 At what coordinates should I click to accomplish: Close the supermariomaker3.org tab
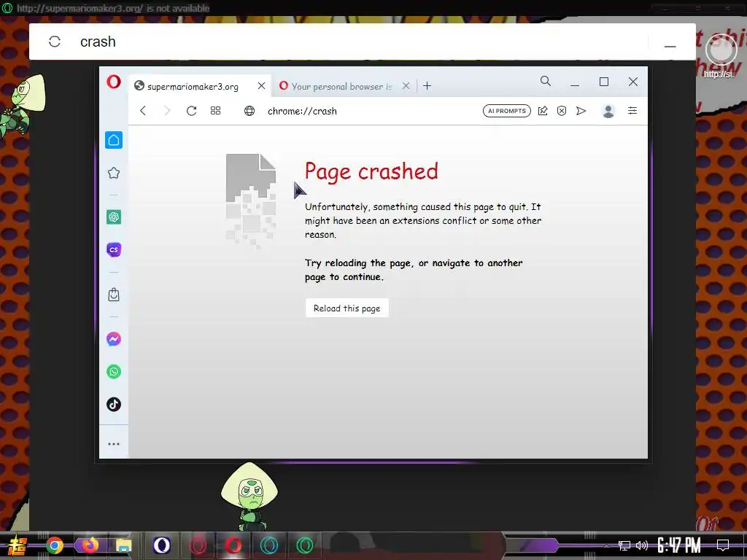(x=261, y=86)
